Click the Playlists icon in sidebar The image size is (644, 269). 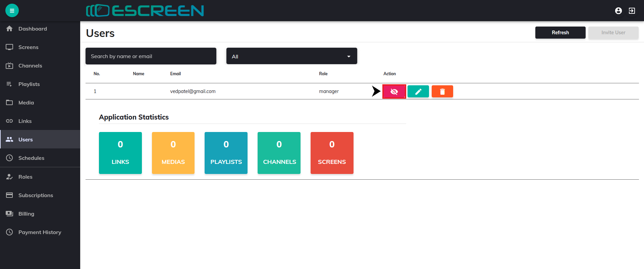(9, 84)
